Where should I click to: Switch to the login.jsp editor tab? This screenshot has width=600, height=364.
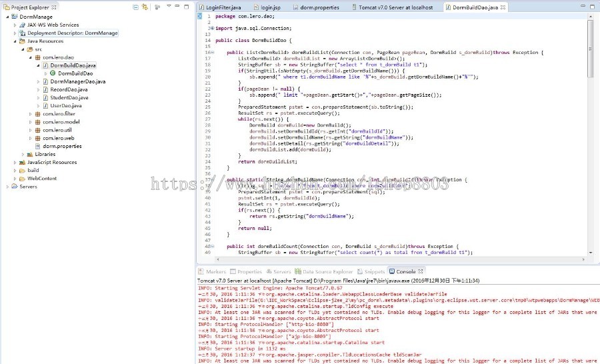(267, 7)
